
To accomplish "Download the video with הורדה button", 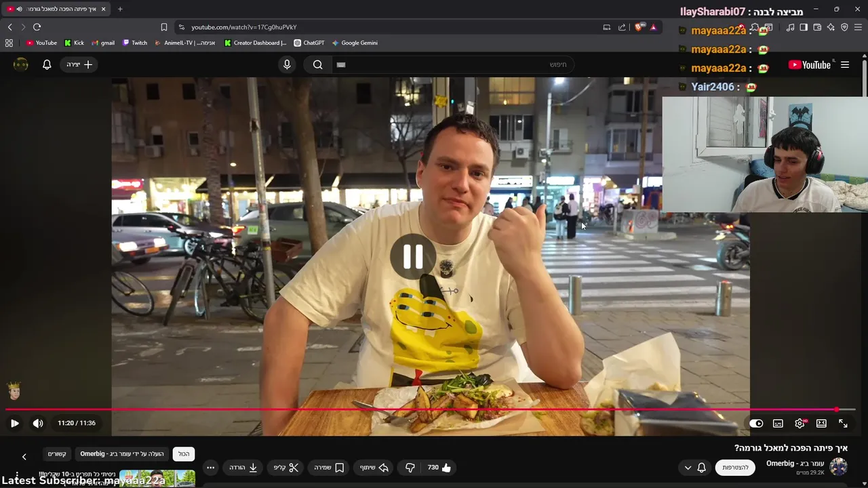I will 243,467.
